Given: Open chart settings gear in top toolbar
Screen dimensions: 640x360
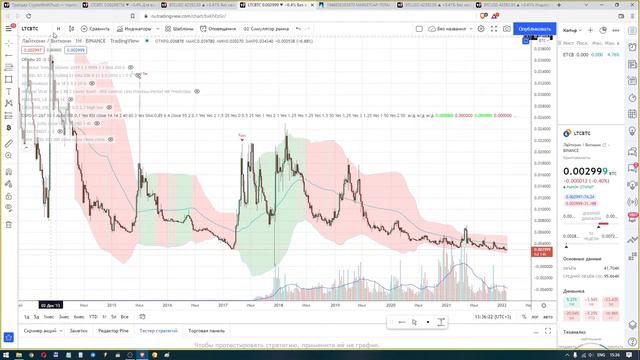Looking at the screenshot, I should click(481, 29).
